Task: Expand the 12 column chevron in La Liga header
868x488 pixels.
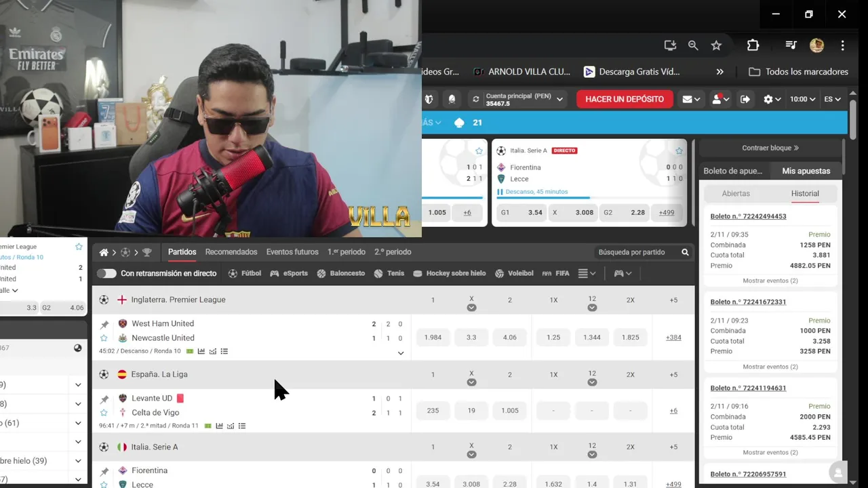Action: [x=592, y=382]
